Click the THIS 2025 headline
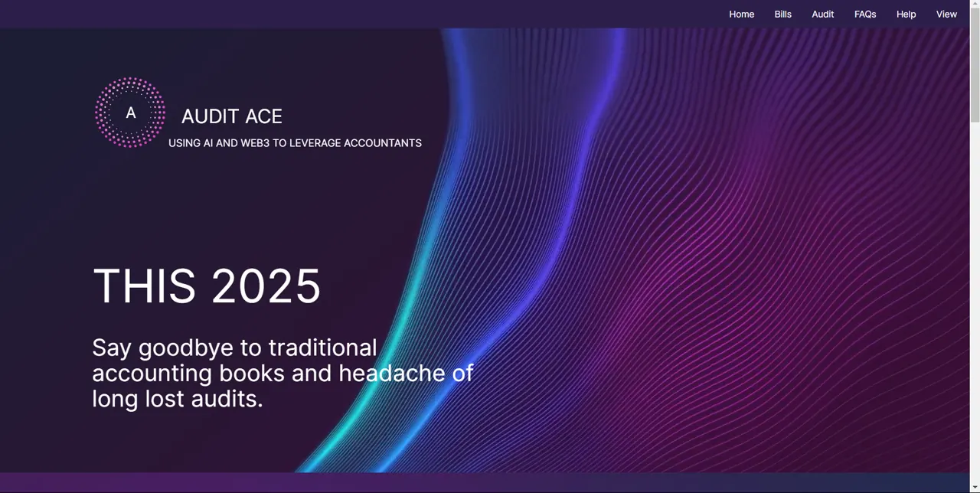The width and height of the screenshot is (980, 493). click(x=207, y=286)
